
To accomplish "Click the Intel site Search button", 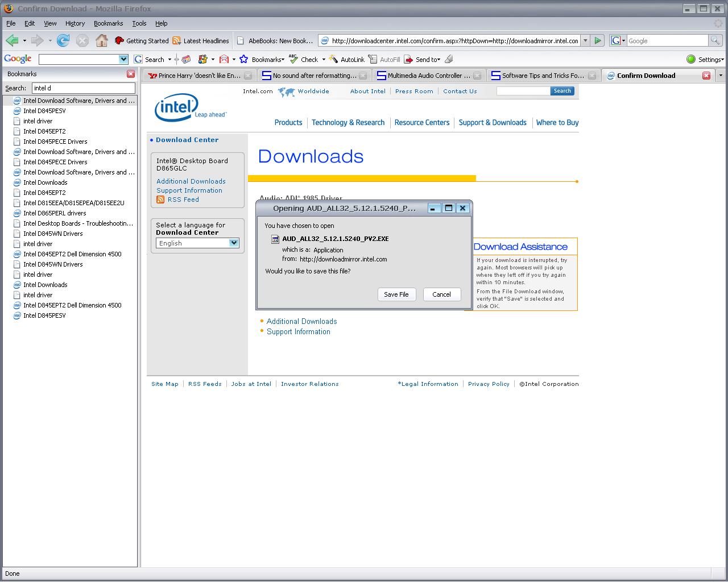I will 562,91.
